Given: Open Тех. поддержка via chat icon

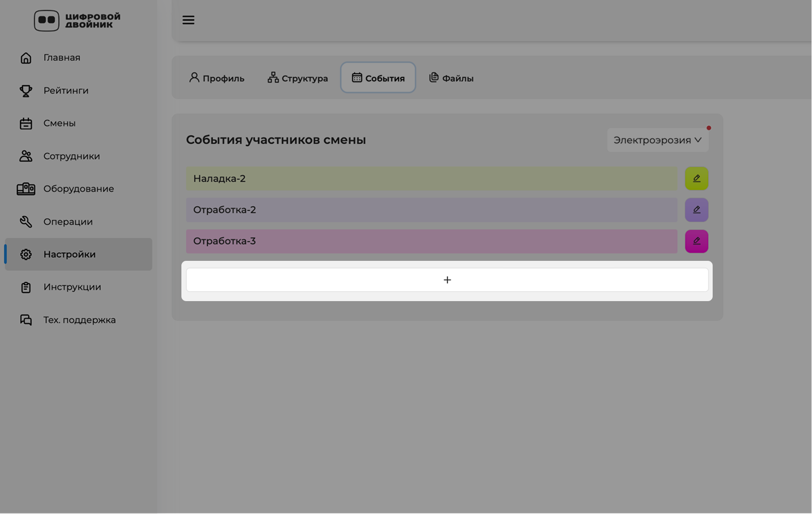Looking at the screenshot, I should point(26,320).
